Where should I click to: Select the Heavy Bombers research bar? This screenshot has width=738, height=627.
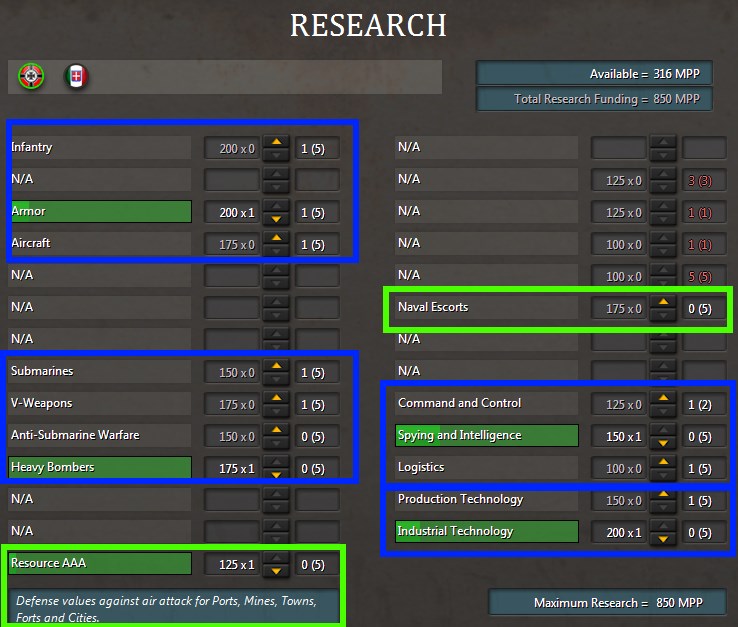pyautogui.click(x=100, y=467)
